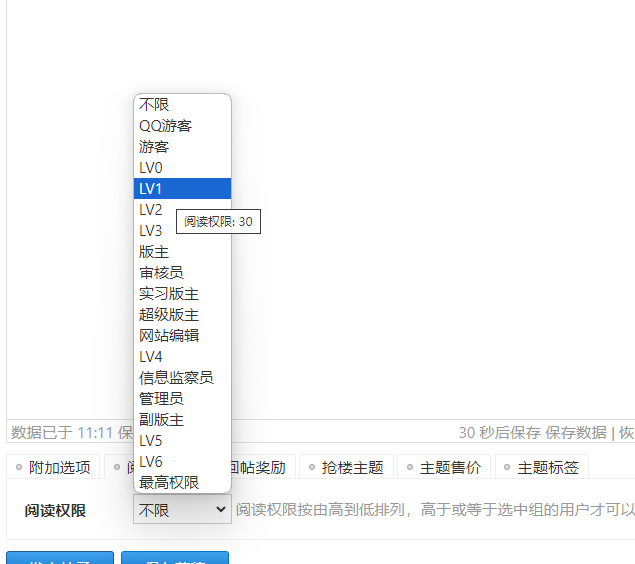The height and width of the screenshot is (564, 635).
Task: Open the 主题售价 tab
Action: (443, 467)
